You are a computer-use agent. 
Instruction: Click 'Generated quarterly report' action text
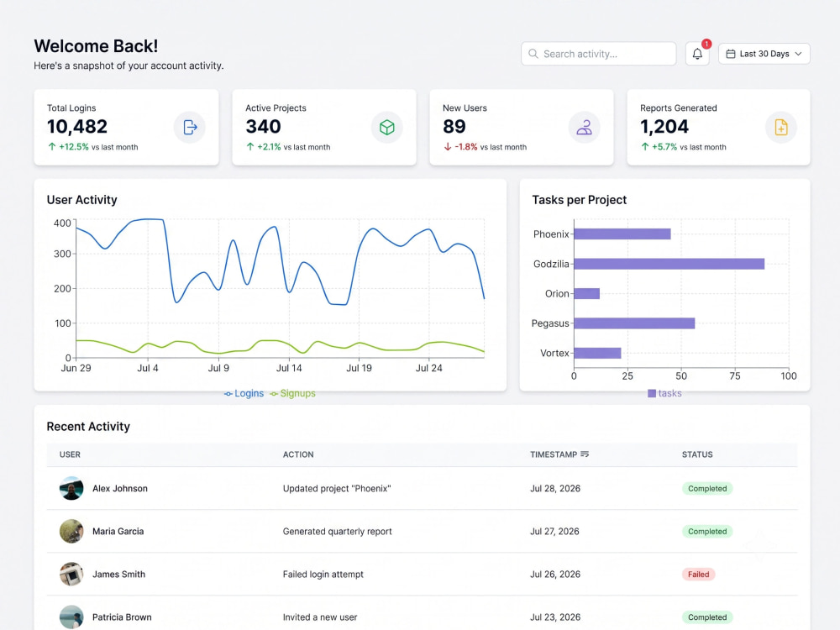(x=337, y=531)
